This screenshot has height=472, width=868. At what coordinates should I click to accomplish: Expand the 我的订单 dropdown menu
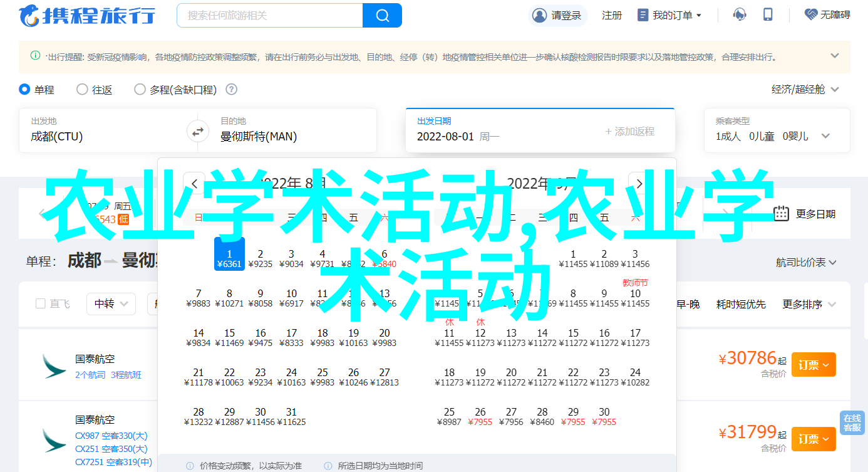click(699, 15)
